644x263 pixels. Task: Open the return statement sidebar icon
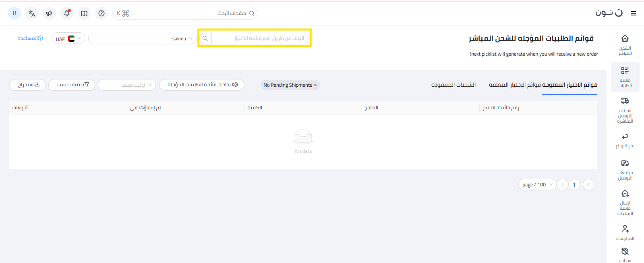coord(625,140)
